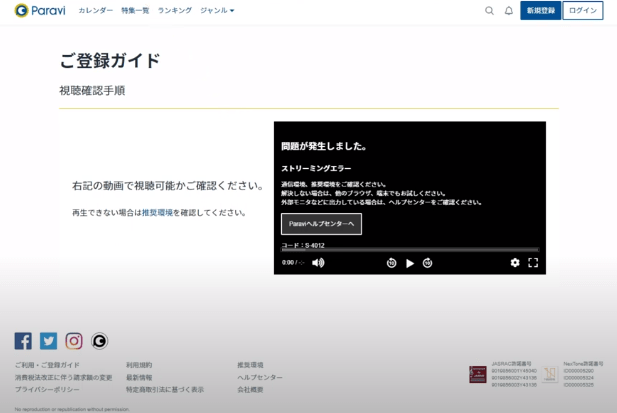Click the 新規登録 button
The width and height of the screenshot is (617, 413).
pos(541,11)
